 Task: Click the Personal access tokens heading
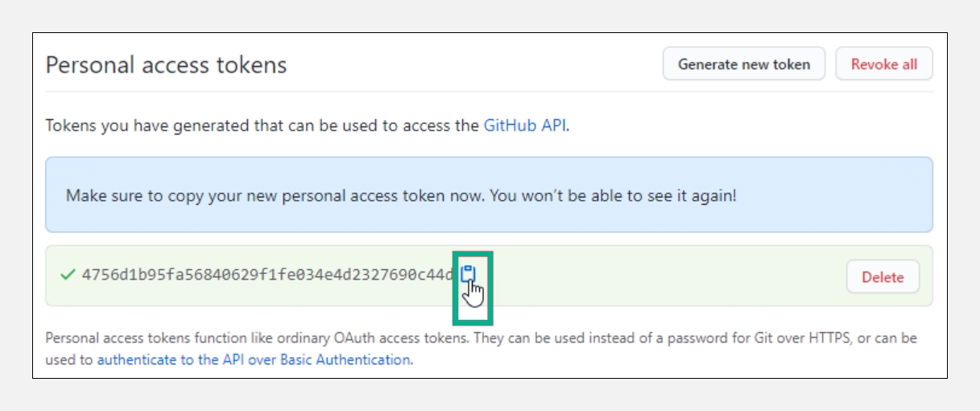166,64
